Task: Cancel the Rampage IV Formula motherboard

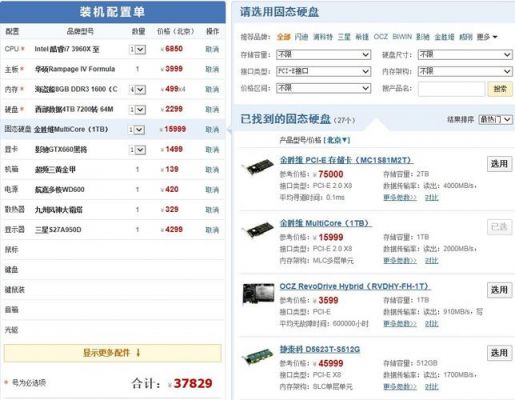Action: pos(212,69)
